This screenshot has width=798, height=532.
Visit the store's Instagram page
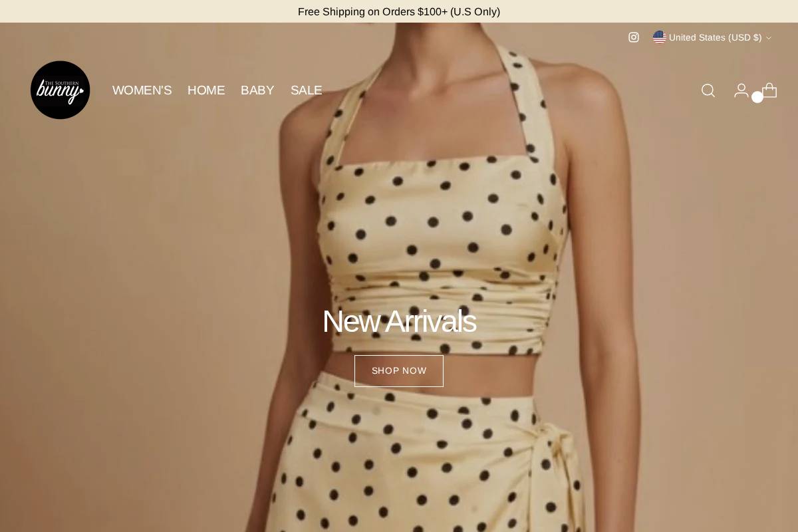tap(633, 37)
